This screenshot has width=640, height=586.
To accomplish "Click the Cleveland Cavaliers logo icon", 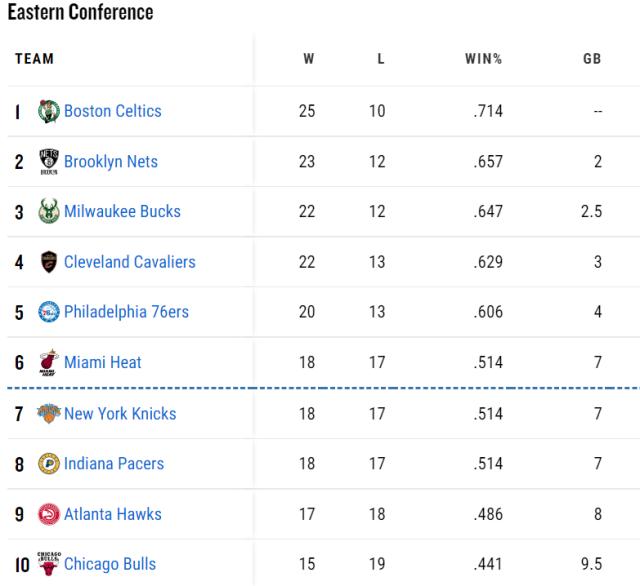I will (49, 262).
